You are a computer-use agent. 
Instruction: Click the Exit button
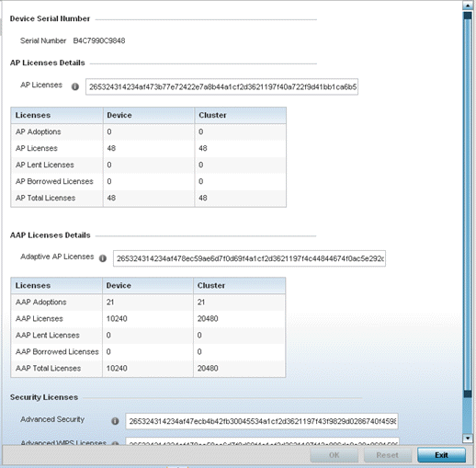(441, 455)
